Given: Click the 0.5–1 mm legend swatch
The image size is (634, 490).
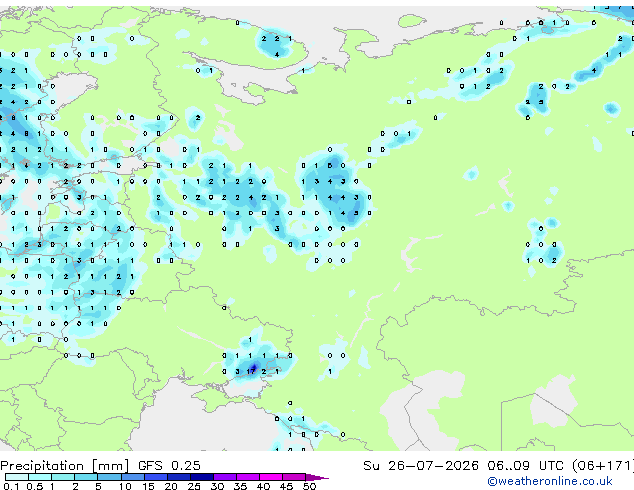Looking at the screenshot, I should (x=40, y=477).
